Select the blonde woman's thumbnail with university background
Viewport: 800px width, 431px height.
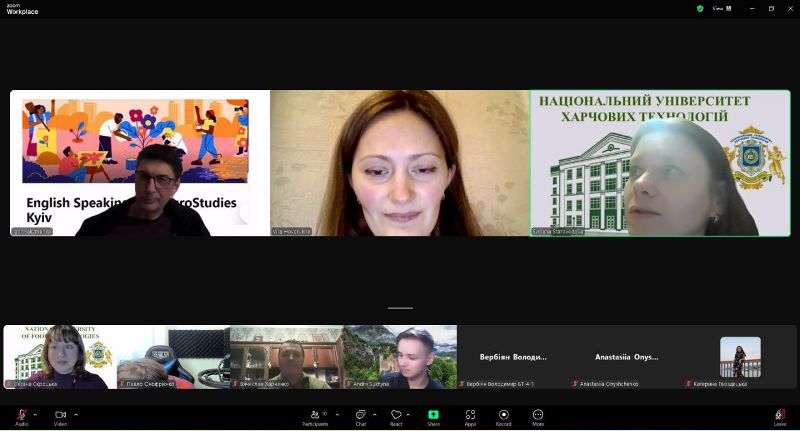point(60,357)
